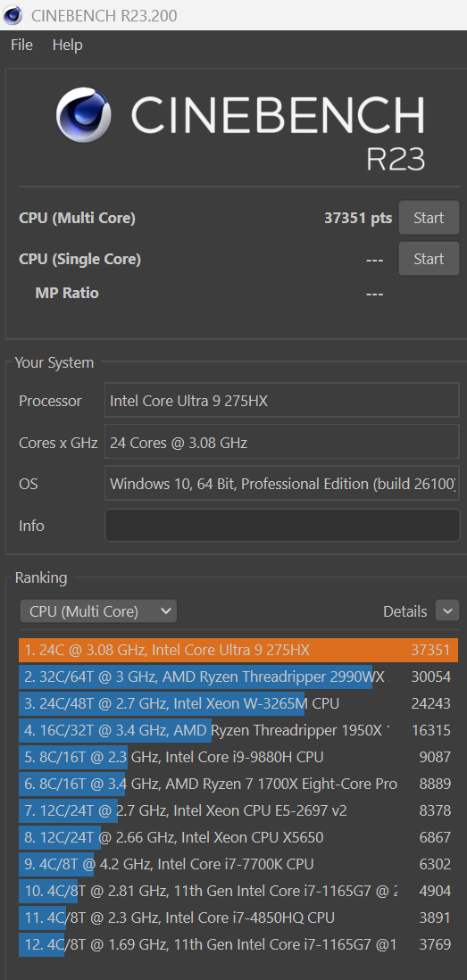The width and height of the screenshot is (467, 980).
Task: Select the Threadripper 2990WX ranking row
Action: (238, 677)
